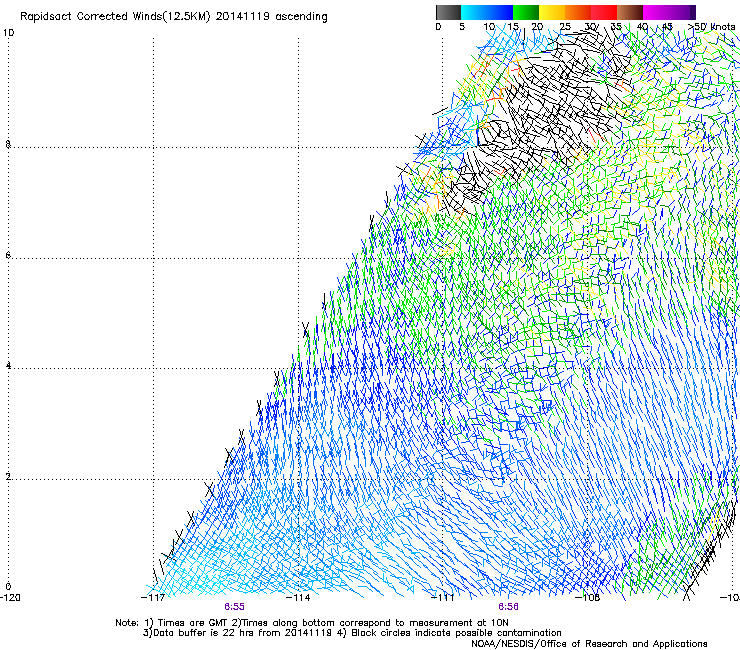Click the 'NOAA/NESDIS/Office of Research and Applications' credit
Screen dimensions: 740x650
point(589,644)
